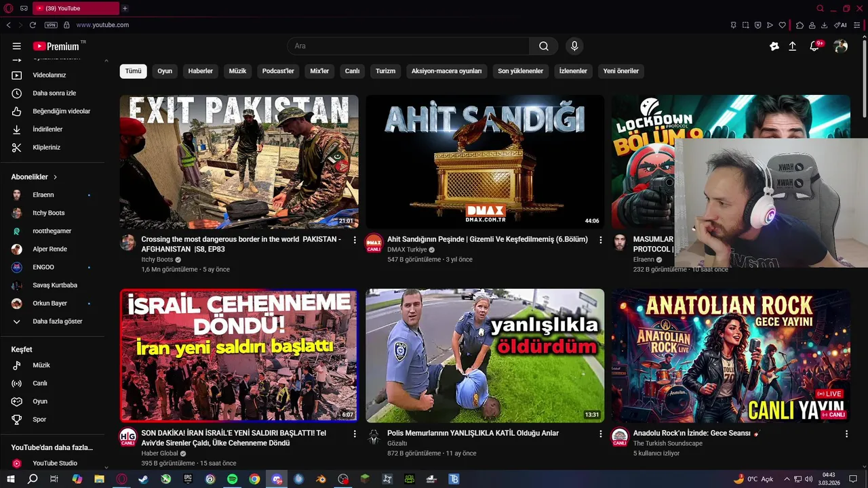Add page to bookmarks heart icon
The image size is (868, 488).
782,25
